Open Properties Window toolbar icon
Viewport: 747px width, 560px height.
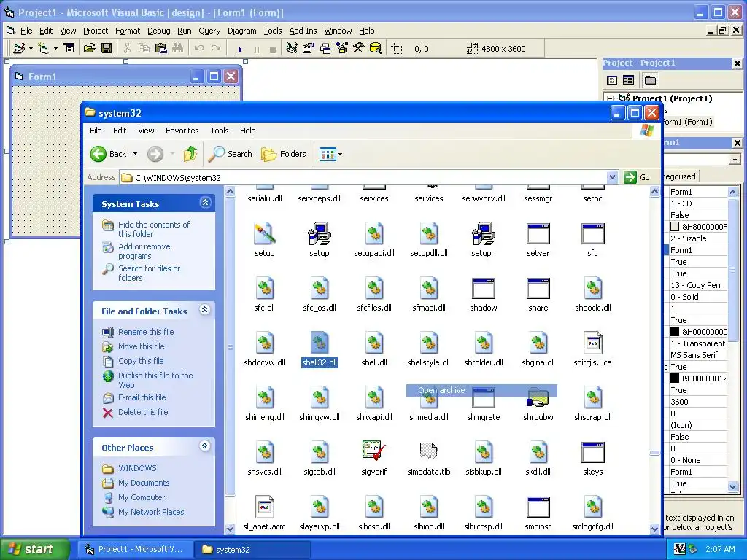[x=309, y=49]
